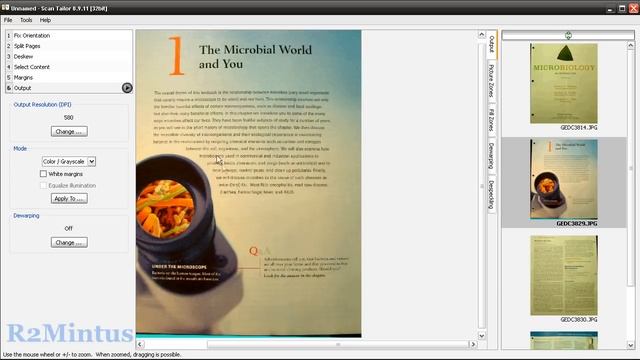Select the GEDC3829.JPG thumbnail
This screenshot has height=360, width=640.
[x=564, y=179]
